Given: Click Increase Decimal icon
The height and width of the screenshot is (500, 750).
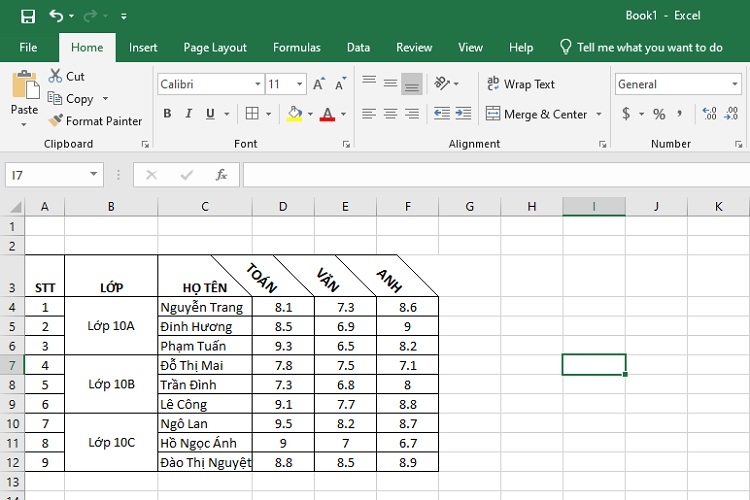Looking at the screenshot, I should pos(709,113).
